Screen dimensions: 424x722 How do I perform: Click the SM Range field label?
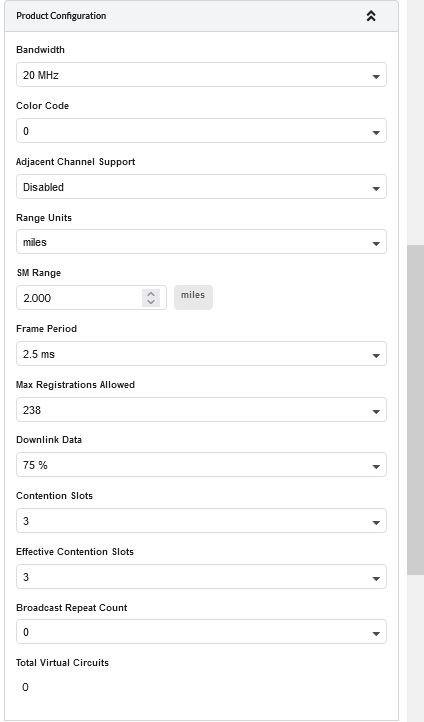tap(38, 273)
